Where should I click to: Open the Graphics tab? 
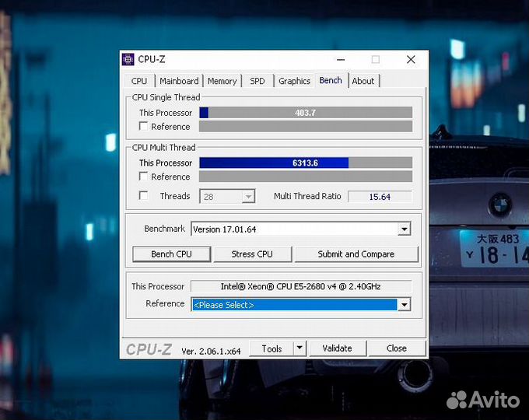pyautogui.click(x=294, y=81)
